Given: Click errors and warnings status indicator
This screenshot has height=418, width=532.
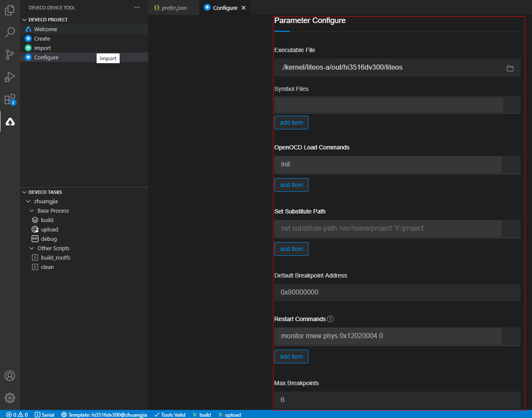Looking at the screenshot, I should pyautogui.click(x=17, y=415).
